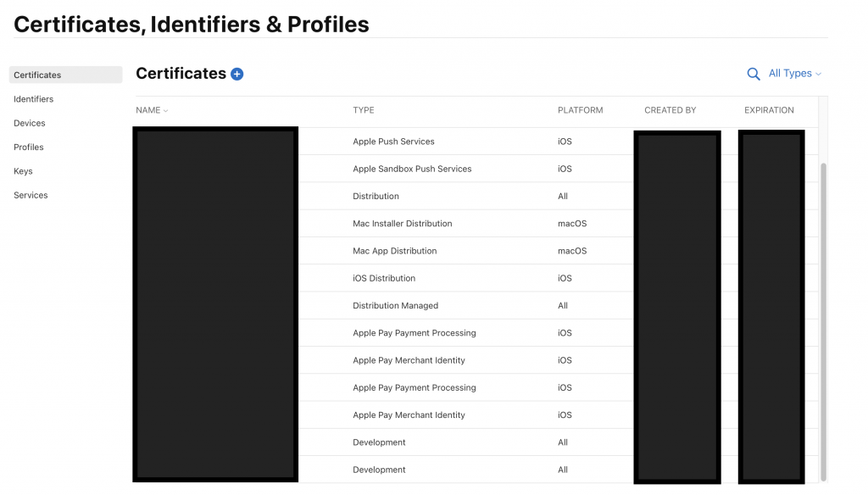Click the Mac App Distribution row
Viewport: 868px width, 495px height.
pyautogui.click(x=395, y=251)
